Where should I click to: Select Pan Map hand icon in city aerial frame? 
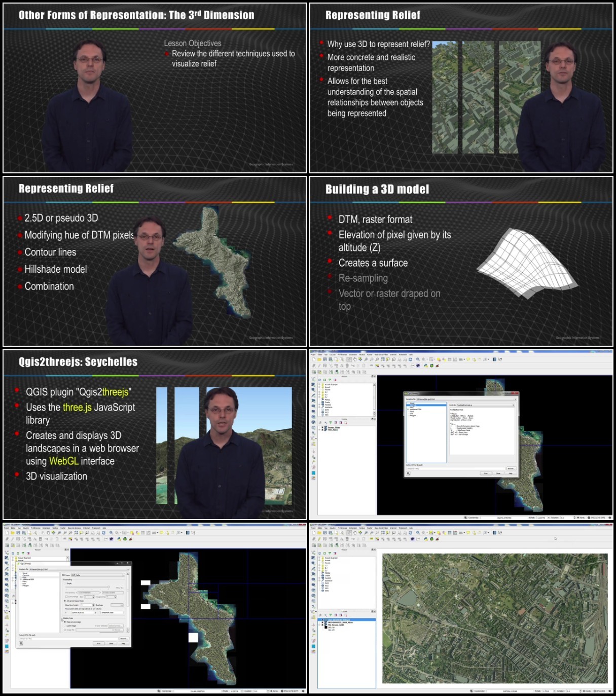(x=355, y=533)
